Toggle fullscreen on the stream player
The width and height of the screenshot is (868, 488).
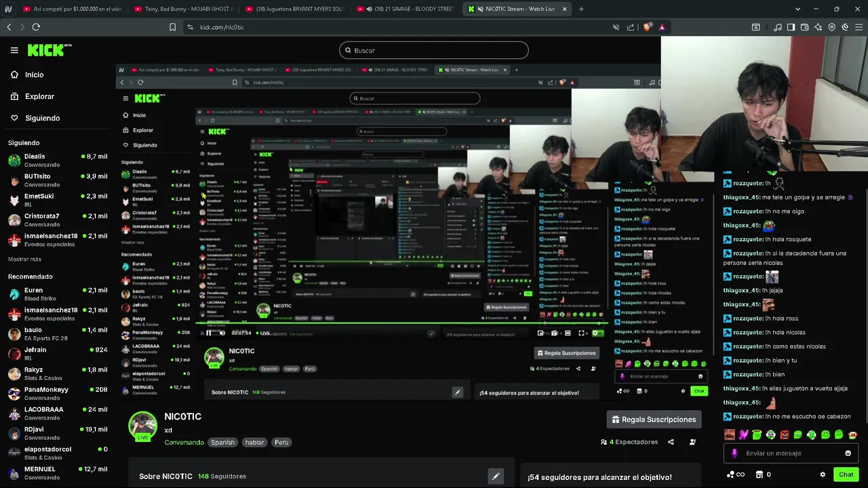coord(581,333)
